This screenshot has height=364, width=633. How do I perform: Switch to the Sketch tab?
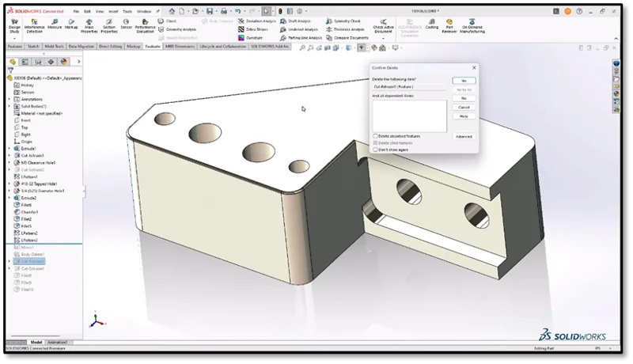pos(34,47)
